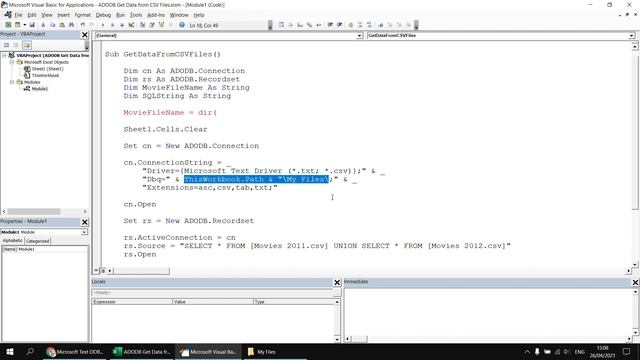
Task: Click the Quick Info icon
Action: click(300, 25)
